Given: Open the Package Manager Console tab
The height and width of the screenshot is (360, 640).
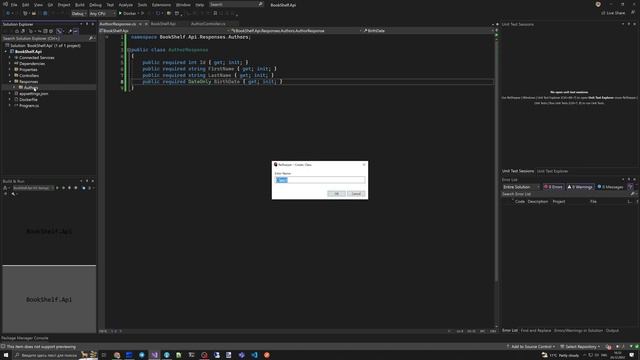Looking at the screenshot, I should pyautogui.click(x=25, y=338).
